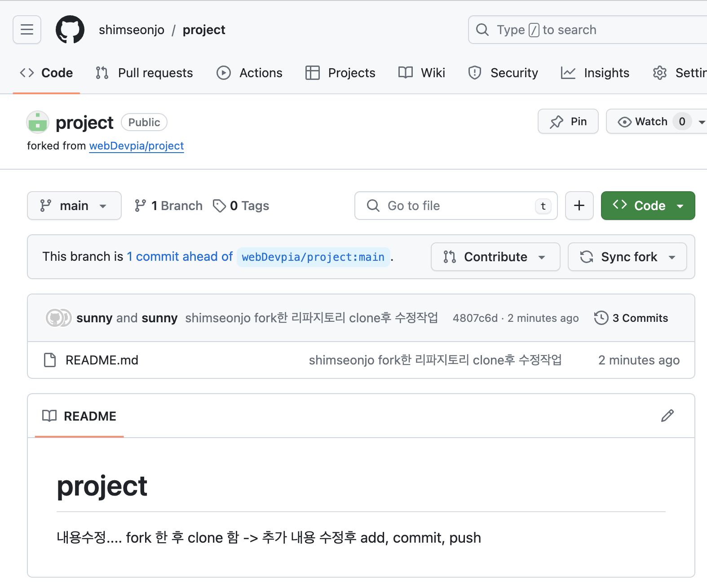This screenshot has width=707, height=588.
Task: Click the plus add file button
Action: [579, 206]
